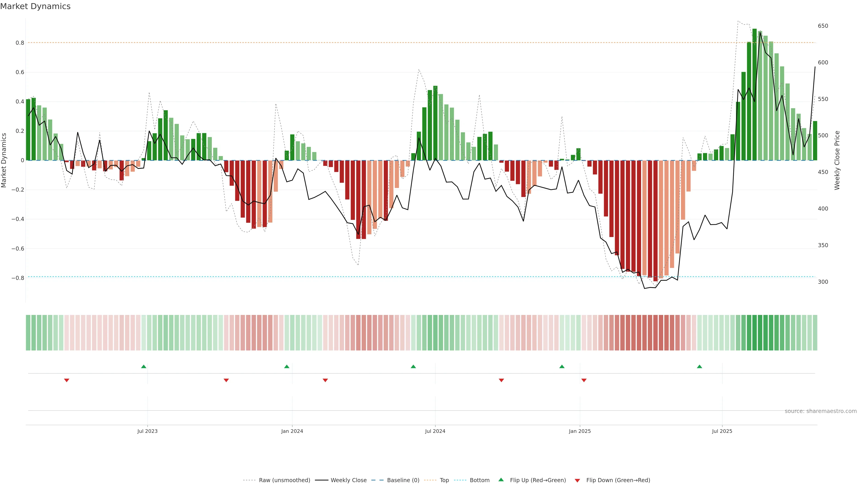
Task: Click the source: sharemaestro.com text
Action: pos(821,411)
